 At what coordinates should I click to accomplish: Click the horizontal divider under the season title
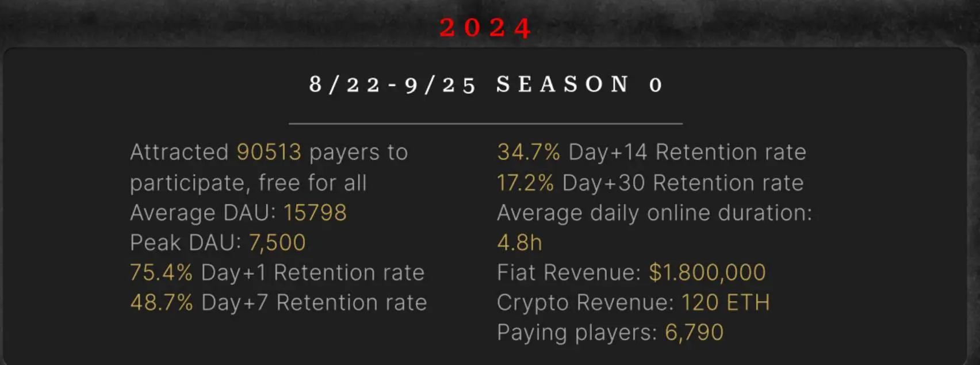pyautogui.click(x=485, y=123)
